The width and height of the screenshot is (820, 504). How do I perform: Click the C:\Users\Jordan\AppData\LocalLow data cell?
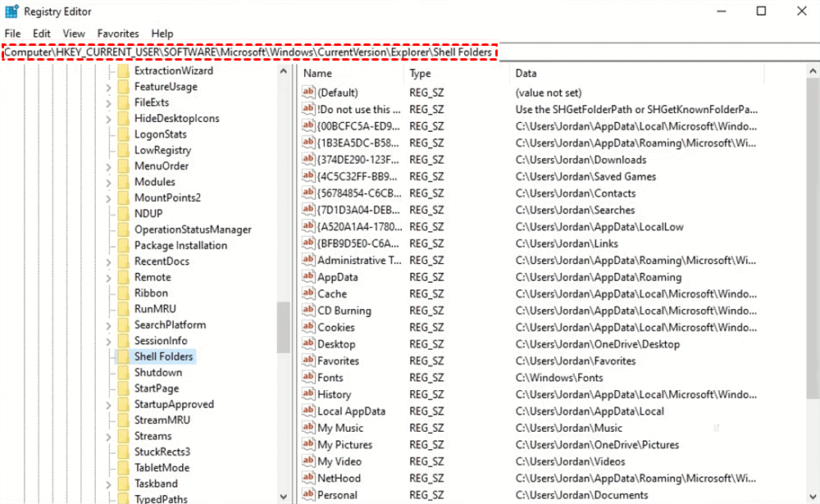click(599, 226)
